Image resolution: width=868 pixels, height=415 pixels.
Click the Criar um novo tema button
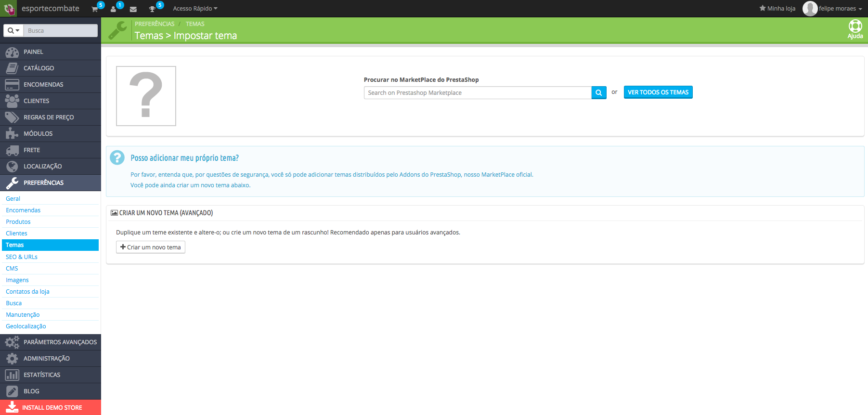click(x=151, y=247)
